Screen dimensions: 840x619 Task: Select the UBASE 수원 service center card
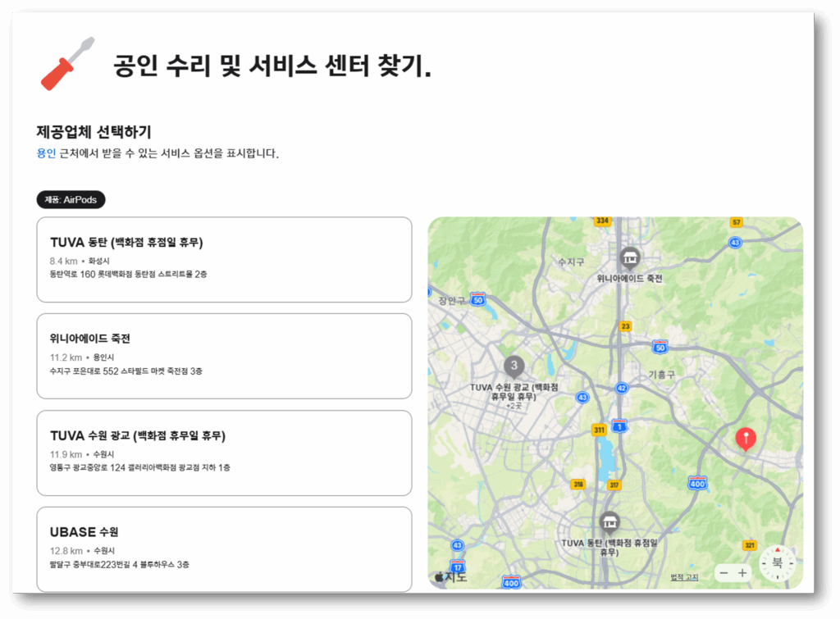pyautogui.click(x=224, y=548)
